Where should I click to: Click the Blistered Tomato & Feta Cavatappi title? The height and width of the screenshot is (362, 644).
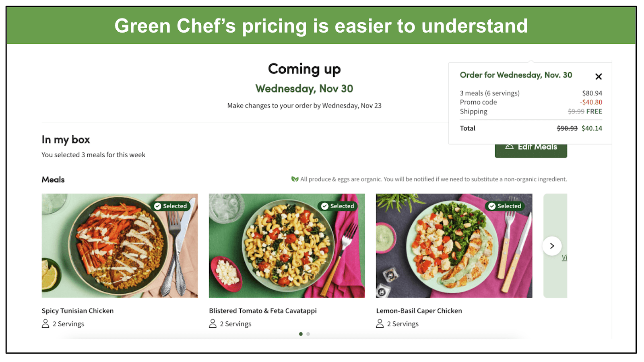coord(263,311)
